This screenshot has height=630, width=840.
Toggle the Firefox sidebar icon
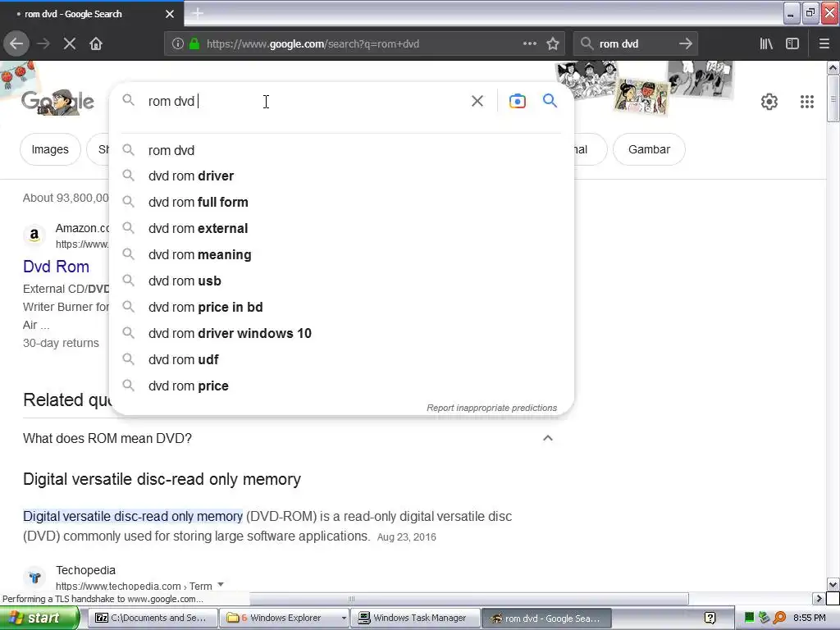coord(792,43)
